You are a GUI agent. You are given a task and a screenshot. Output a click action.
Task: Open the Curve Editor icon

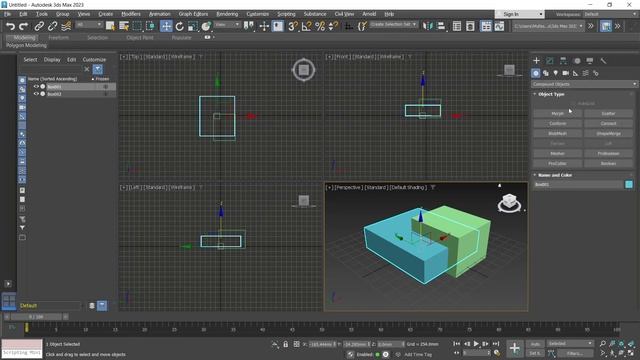(499, 27)
